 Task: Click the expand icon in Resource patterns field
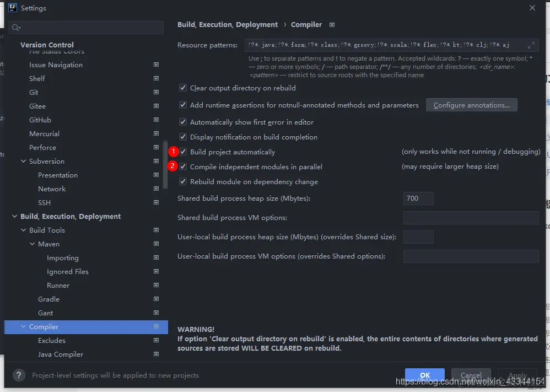coord(531,45)
